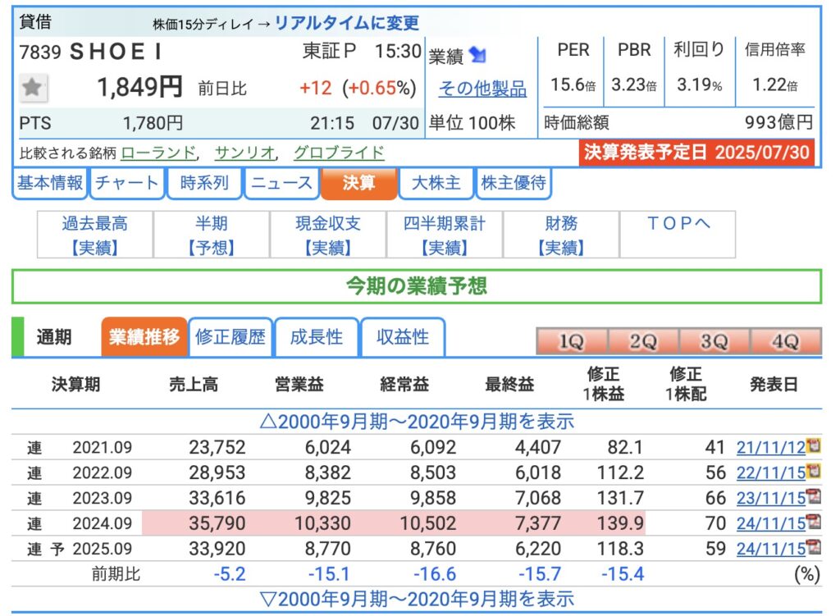Select the 業績推移 sub-tab
840x616 pixels.
point(144,337)
